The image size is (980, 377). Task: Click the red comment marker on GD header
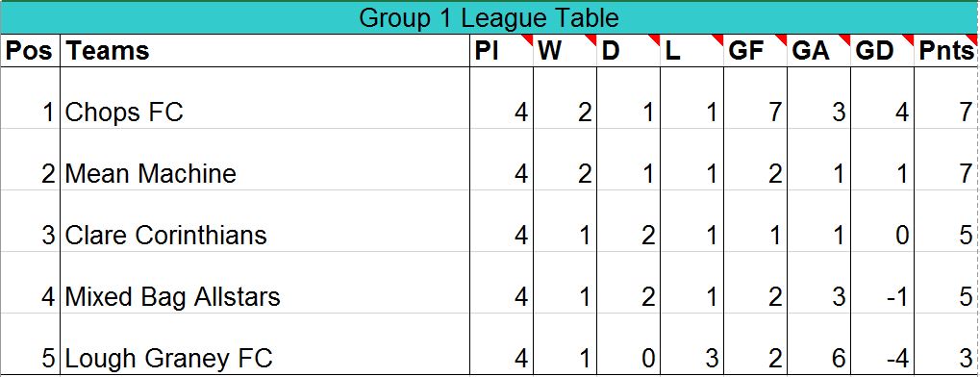909,39
